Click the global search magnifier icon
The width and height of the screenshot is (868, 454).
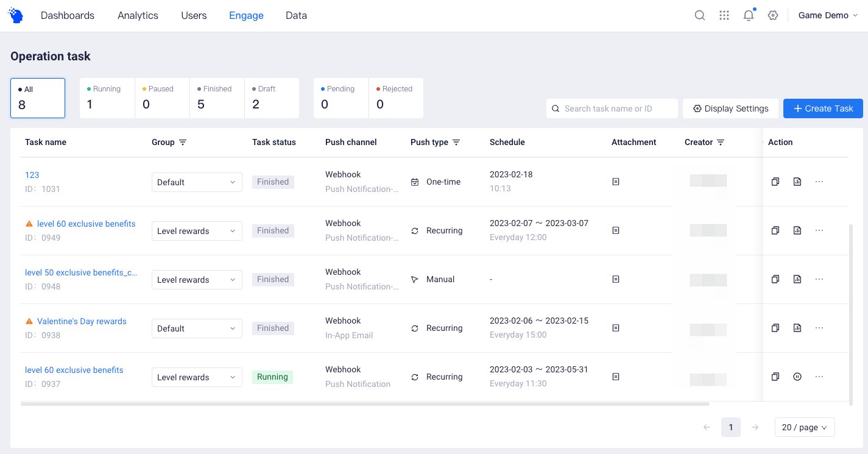click(x=699, y=15)
